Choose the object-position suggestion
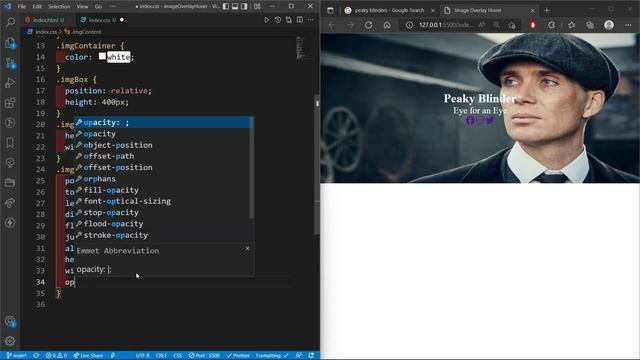 [164, 145]
